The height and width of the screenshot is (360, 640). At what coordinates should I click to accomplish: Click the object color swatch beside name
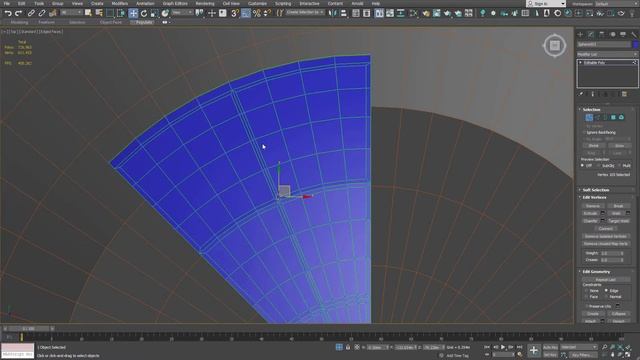(636, 44)
